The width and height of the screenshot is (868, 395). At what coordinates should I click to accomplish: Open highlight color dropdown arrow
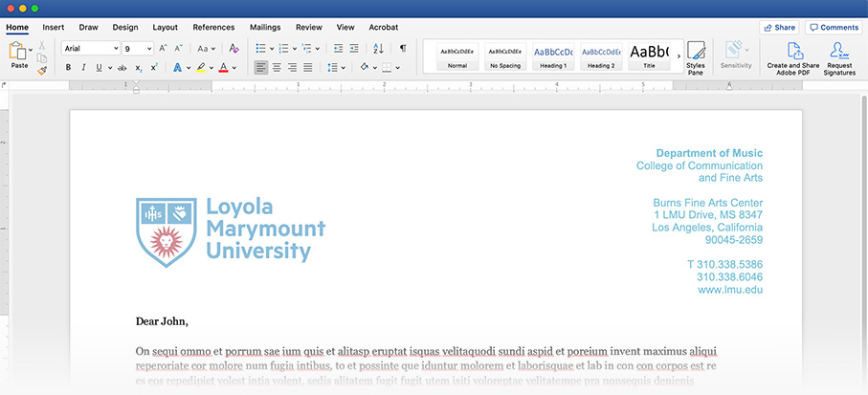click(x=212, y=68)
